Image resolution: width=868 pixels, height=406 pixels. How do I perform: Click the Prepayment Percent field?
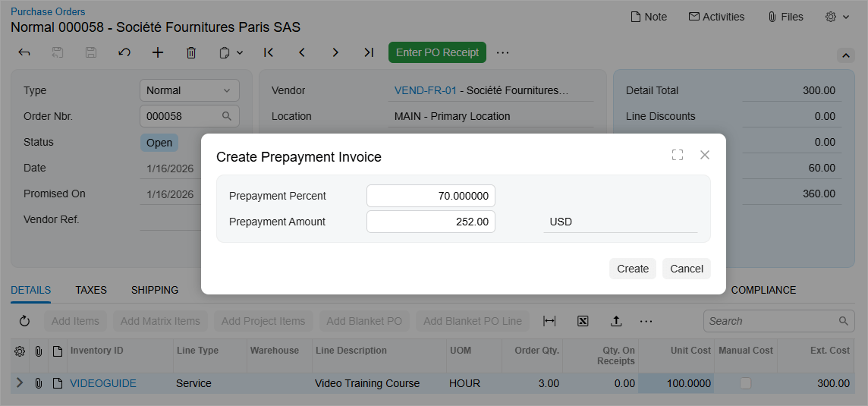click(430, 196)
